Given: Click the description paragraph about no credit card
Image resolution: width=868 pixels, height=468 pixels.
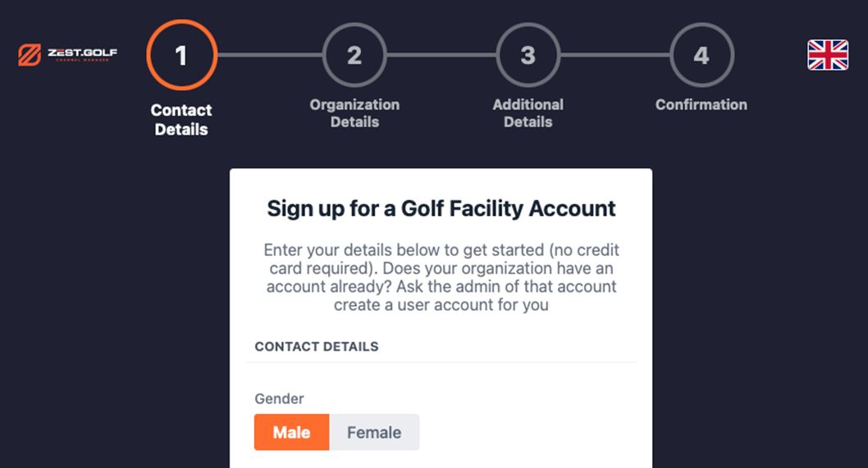Looking at the screenshot, I should click(x=441, y=277).
